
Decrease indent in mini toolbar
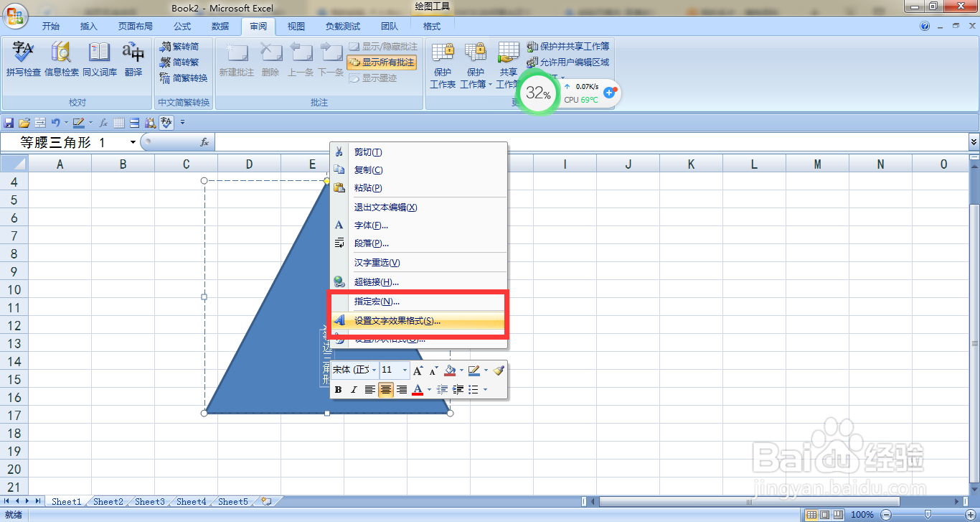[x=442, y=389]
